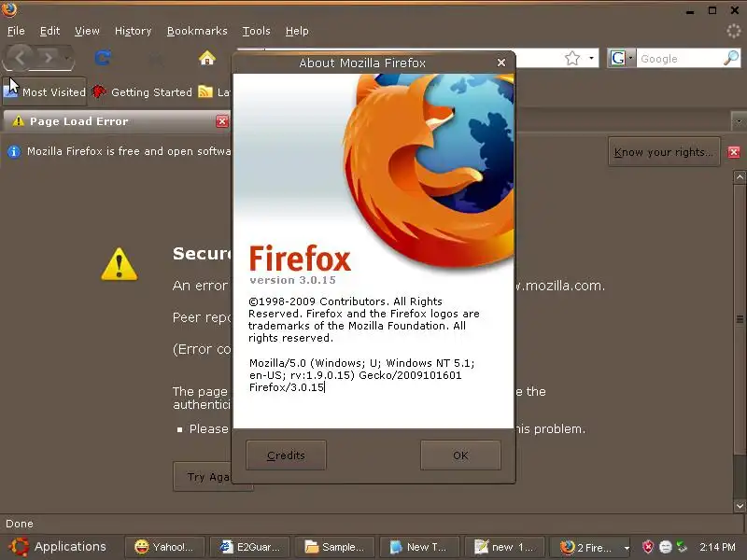Image resolution: width=747 pixels, height=560 pixels.
Task: Click the page scrollbar up arrow
Action: coord(740,176)
